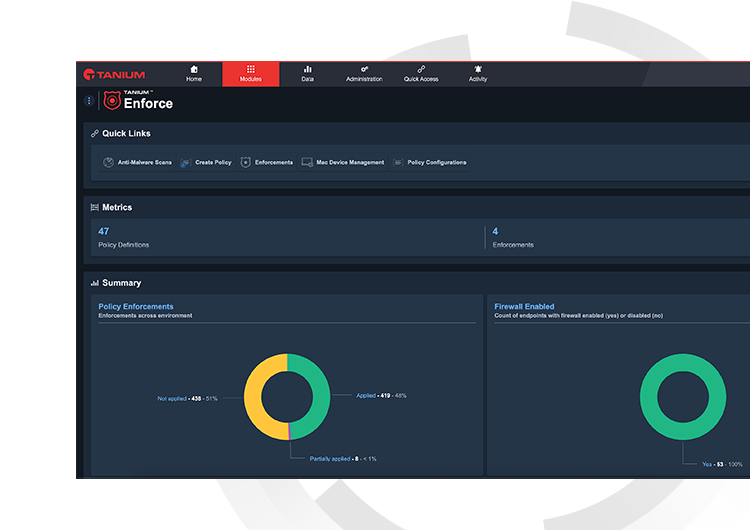Click the 4 Enforcements value
Image resolution: width=750 pixels, height=530 pixels.
click(496, 232)
